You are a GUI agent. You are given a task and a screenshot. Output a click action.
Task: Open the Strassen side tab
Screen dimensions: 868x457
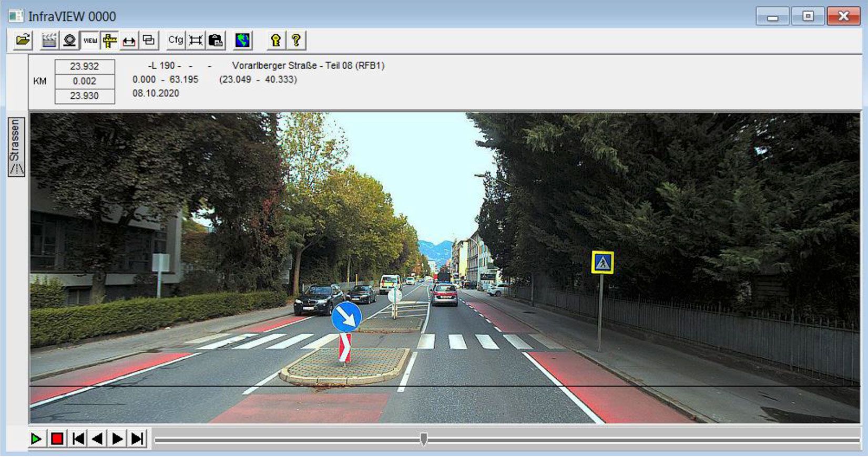pos(16,147)
